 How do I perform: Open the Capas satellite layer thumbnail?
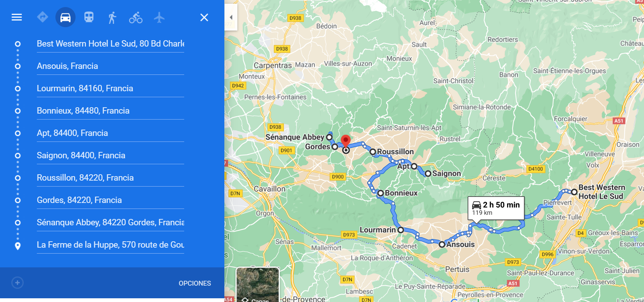(257, 284)
